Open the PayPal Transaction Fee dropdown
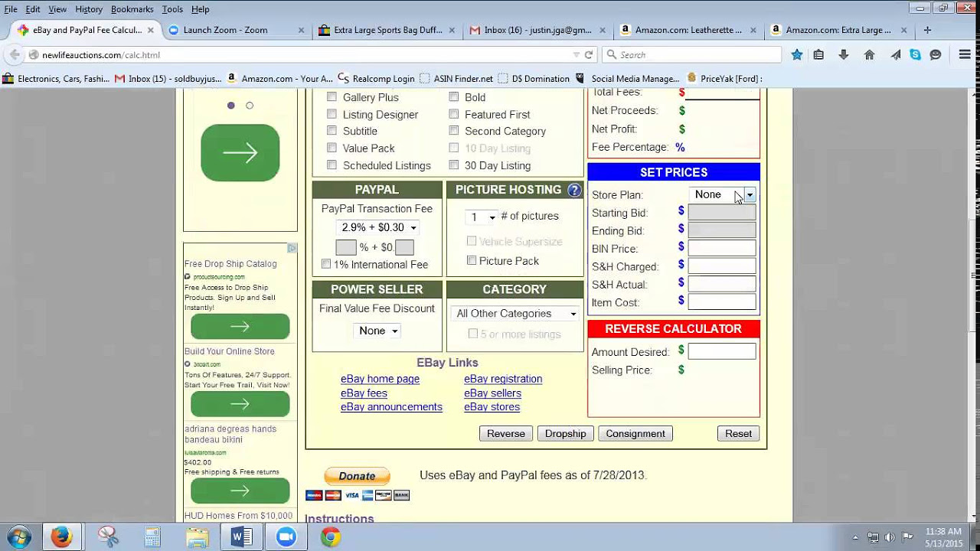This screenshot has height=551, width=980. [x=377, y=227]
